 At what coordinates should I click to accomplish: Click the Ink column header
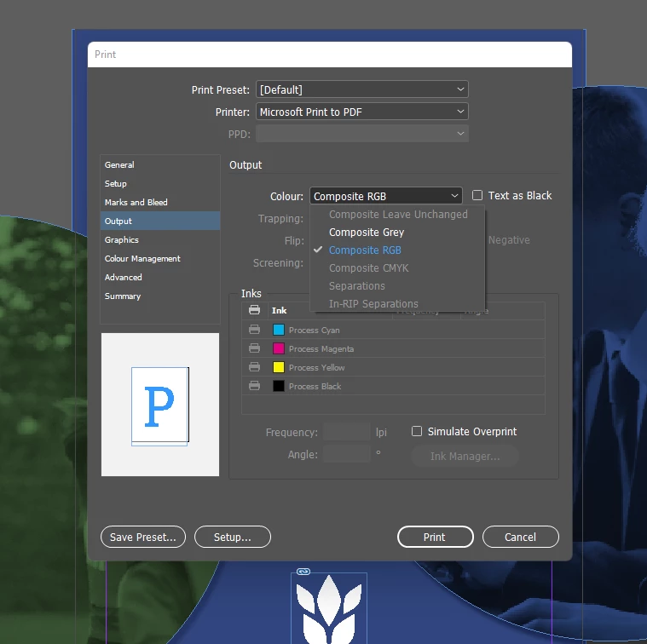(279, 310)
